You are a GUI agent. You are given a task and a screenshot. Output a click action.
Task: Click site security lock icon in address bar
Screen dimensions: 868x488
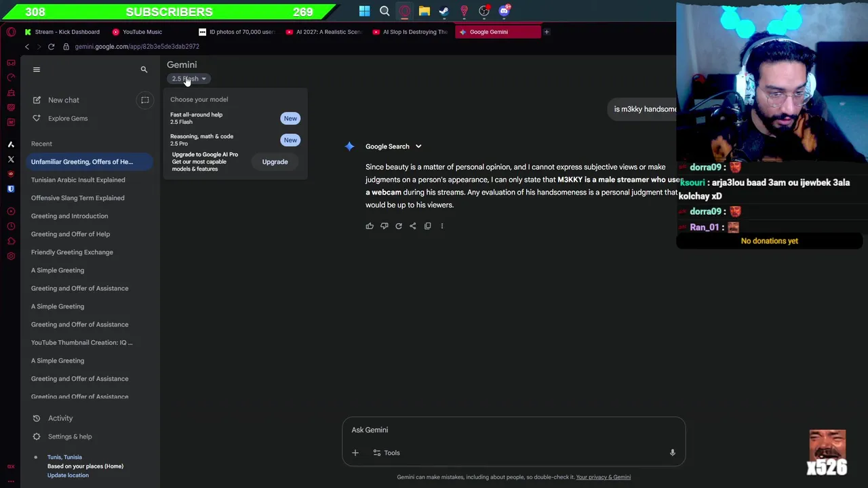[66, 47]
